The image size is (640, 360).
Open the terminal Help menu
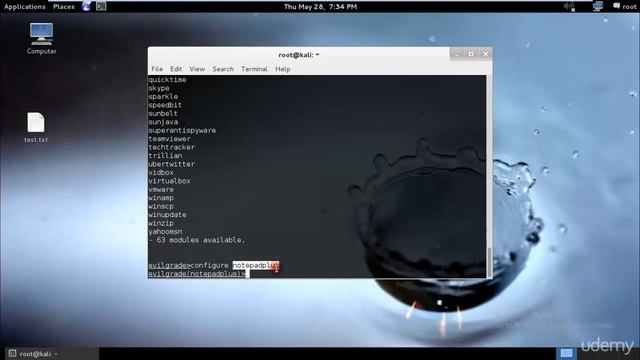point(282,69)
